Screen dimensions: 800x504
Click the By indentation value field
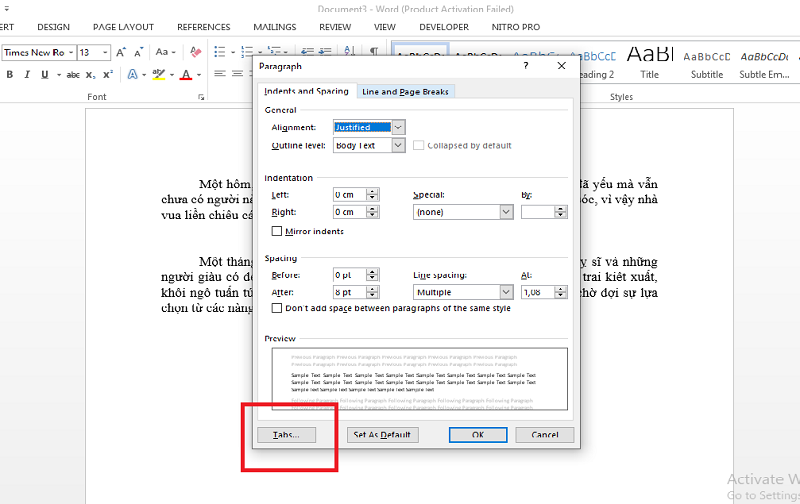538,212
